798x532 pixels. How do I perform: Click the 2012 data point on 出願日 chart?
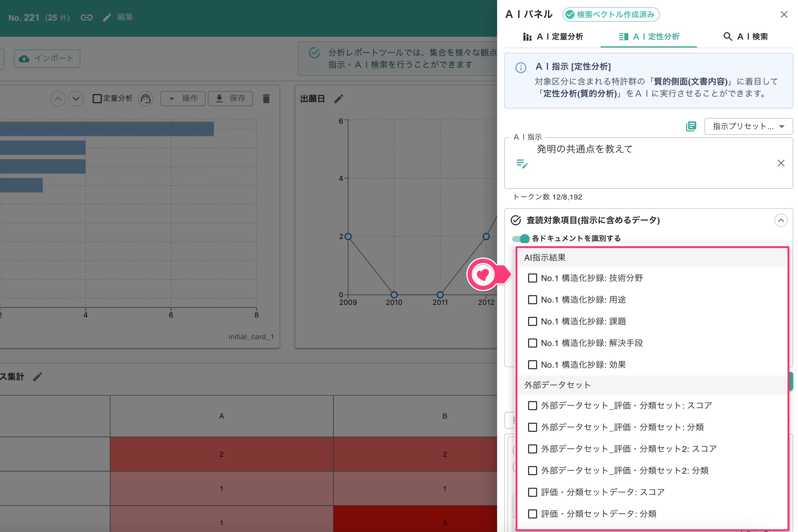pyautogui.click(x=486, y=237)
